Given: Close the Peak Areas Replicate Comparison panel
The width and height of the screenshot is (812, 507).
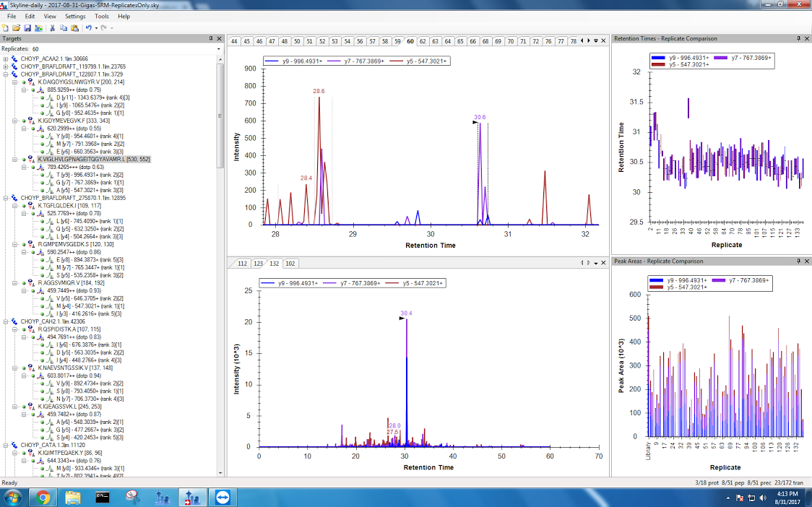Looking at the screenshot, I should point(807,260).
